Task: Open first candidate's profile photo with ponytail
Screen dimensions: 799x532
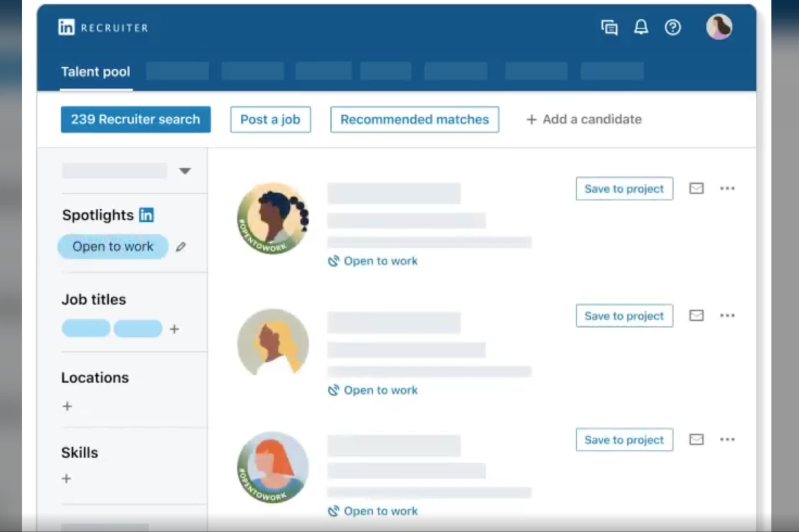Action: [x=273, y=218]
